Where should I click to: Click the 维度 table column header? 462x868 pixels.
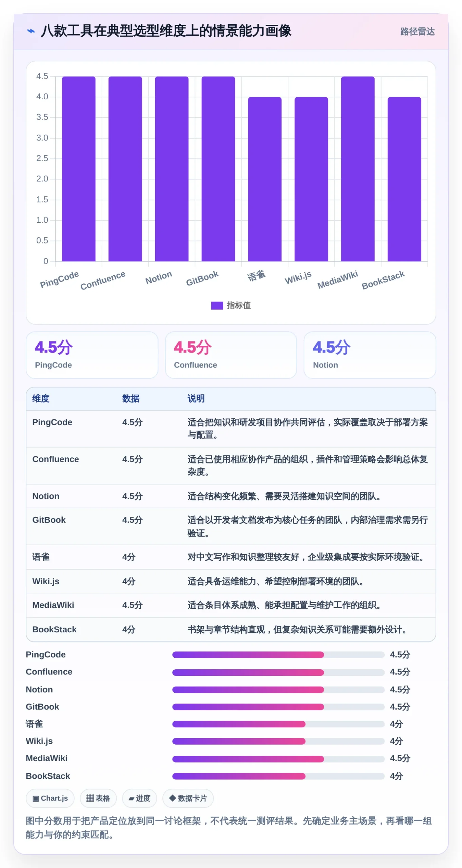pos(41,399)
